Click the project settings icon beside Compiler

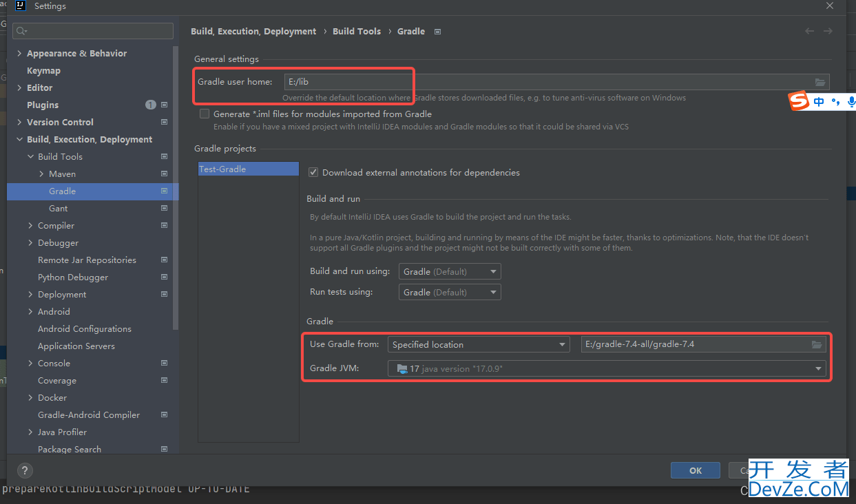[x=164, y=225]
